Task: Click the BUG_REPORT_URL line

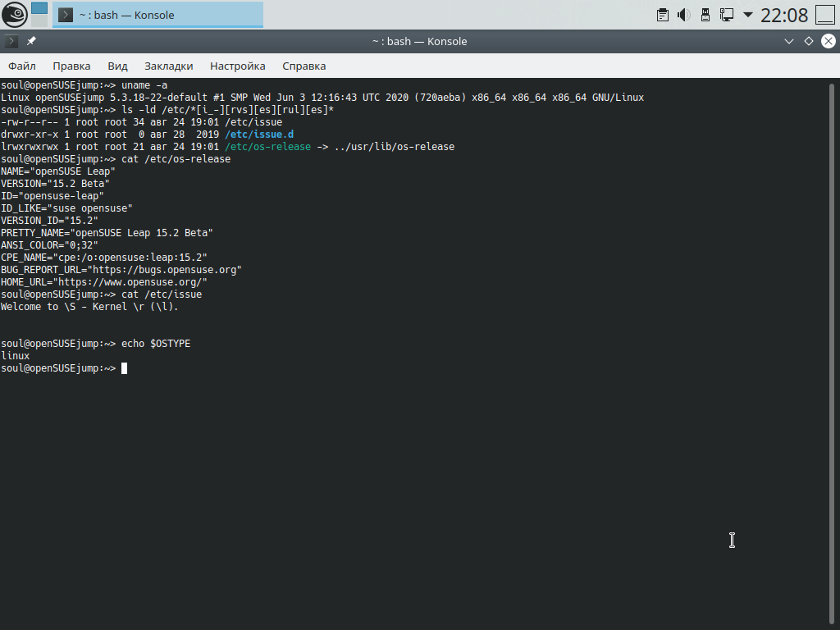Action: tap(121, 270)
